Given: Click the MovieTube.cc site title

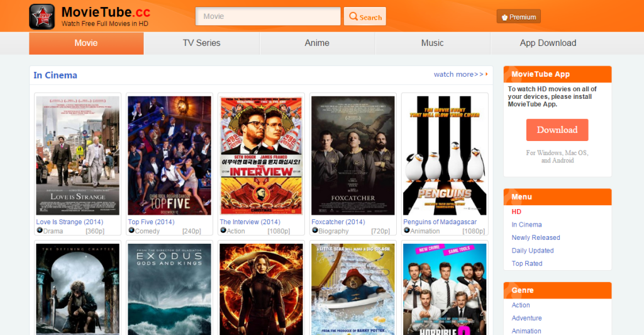Looking at the screenshot, I should pyautogui.click(x=106, y=12).
